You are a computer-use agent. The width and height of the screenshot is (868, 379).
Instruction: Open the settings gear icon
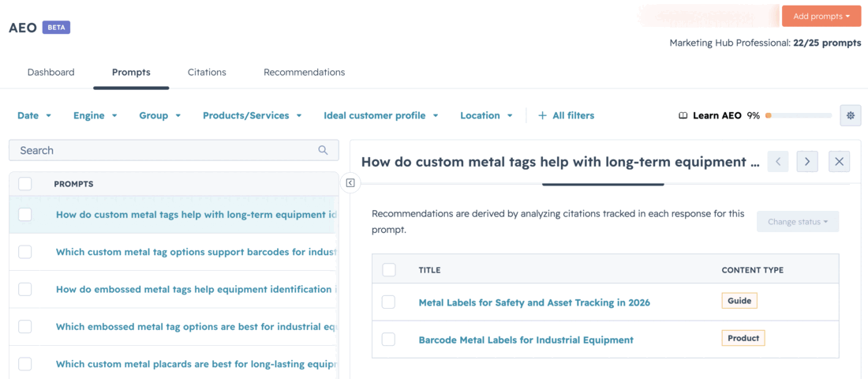851,116
